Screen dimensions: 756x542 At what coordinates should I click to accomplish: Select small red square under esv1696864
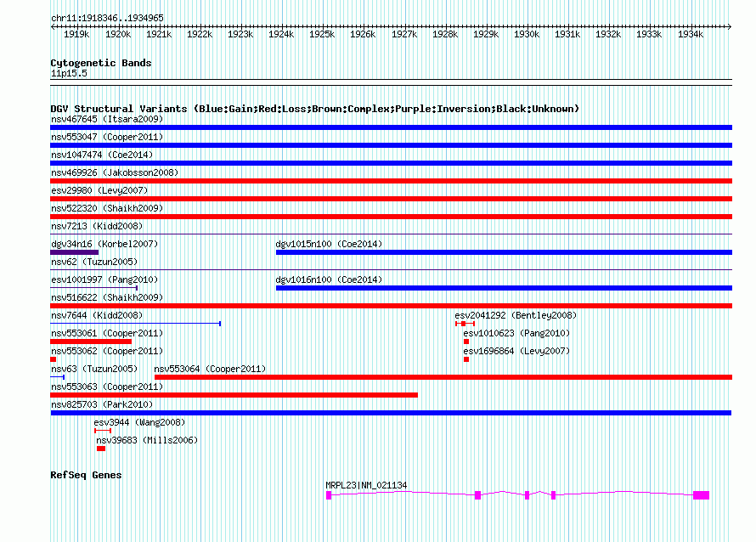(466, 359)
